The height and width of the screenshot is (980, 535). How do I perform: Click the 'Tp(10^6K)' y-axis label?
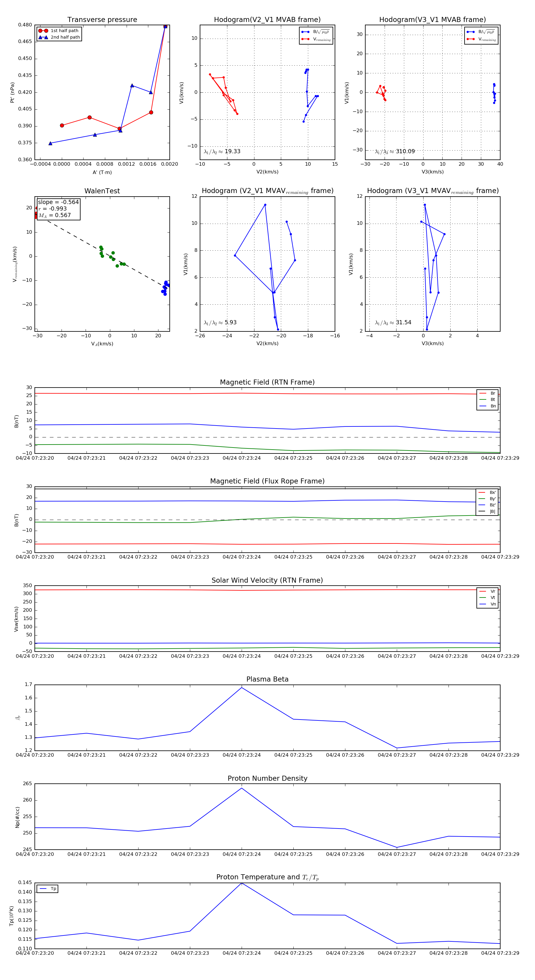[x=11, y=916]
